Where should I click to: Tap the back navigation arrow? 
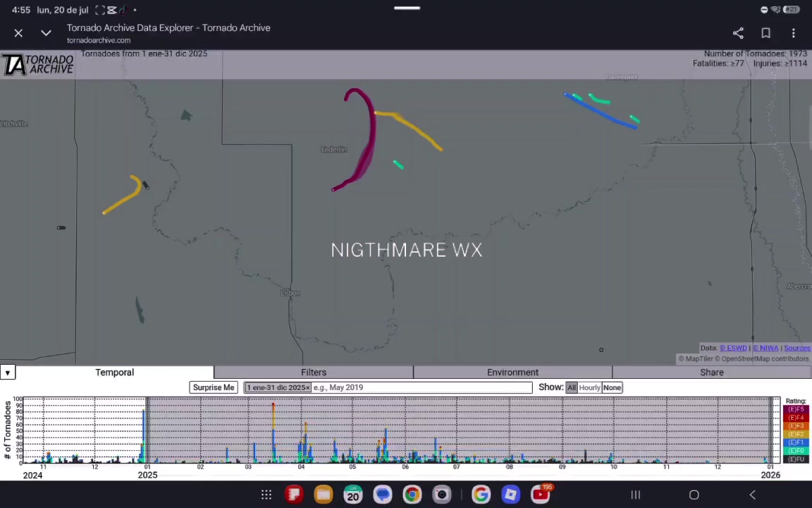(x=753, y=495)
